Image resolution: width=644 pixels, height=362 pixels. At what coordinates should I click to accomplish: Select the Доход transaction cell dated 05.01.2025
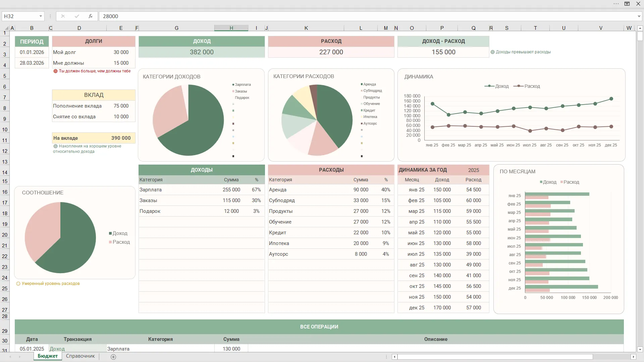pos(77,349)
